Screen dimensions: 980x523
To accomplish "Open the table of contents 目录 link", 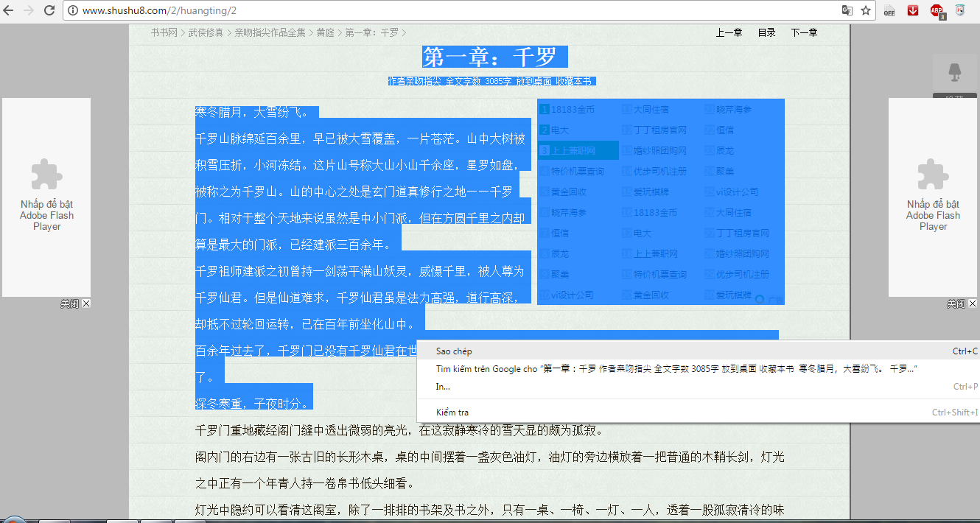I will click(766, 32).
